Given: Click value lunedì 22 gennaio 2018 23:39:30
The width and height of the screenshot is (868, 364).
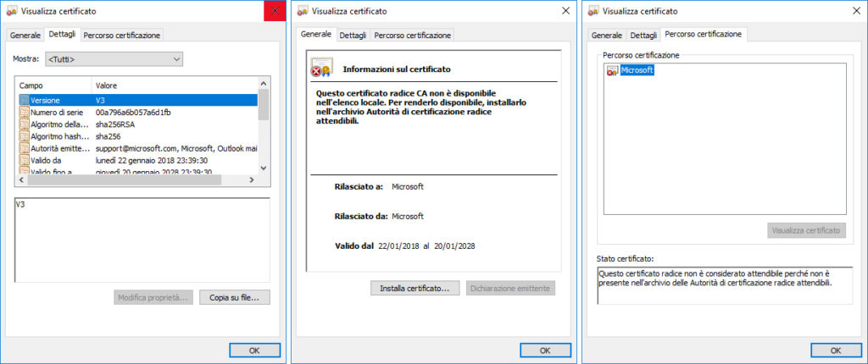Looking at the screenshot, I should point(152,161).
